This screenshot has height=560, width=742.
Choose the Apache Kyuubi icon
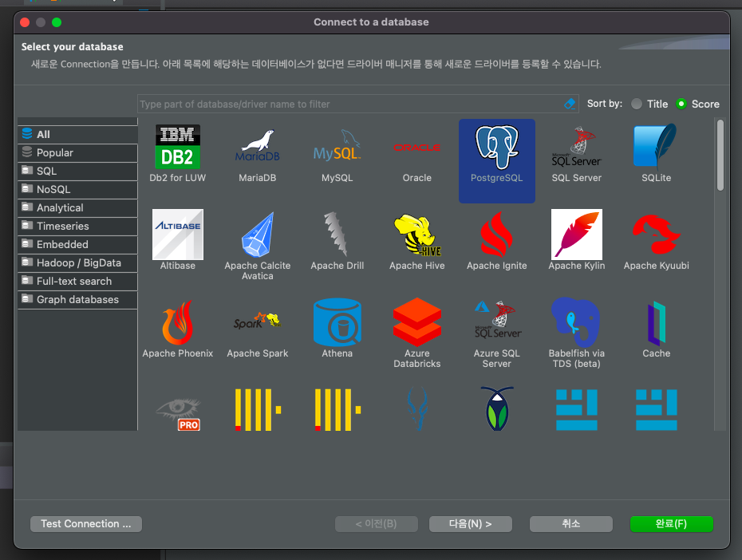pos(657,235)
